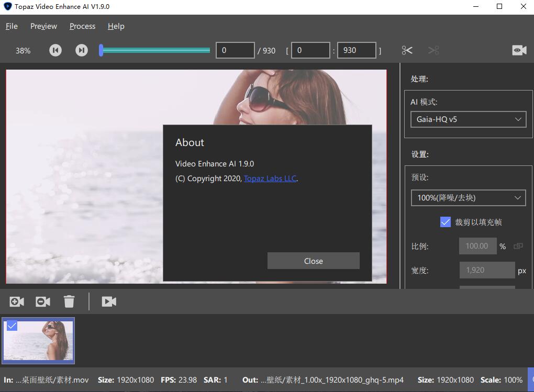The height and width of the screenshot is (392, 534).
Task: Open the Help menu
Action: (x=116, y=26)
